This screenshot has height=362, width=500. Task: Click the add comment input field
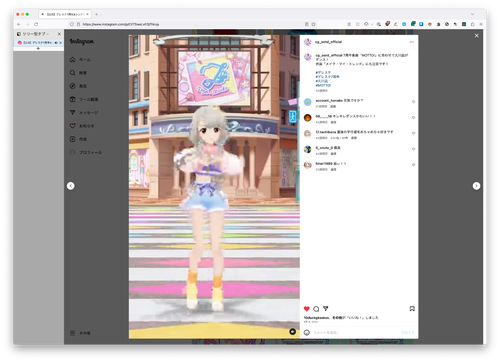[x=355, y=332]
